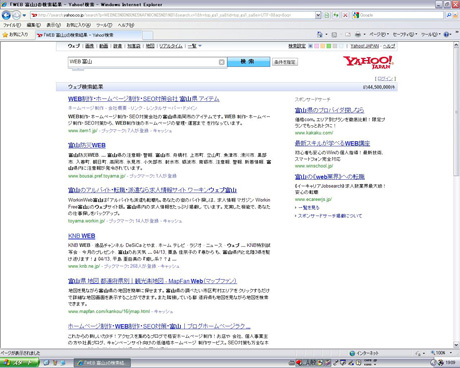The width and height of the screenshot is (460, 368).
Task: Open the command bar ツール dropdown
Action: click(x=431, y=34)
